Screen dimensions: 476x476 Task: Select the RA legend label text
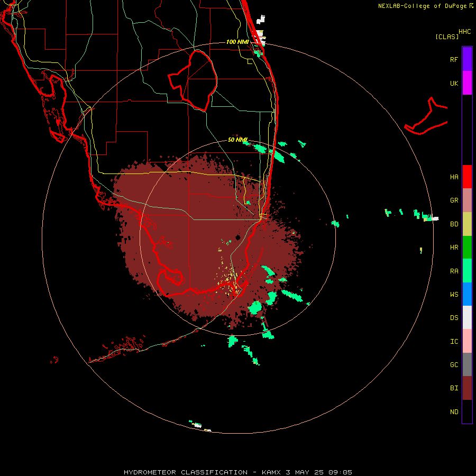(454, 271)
